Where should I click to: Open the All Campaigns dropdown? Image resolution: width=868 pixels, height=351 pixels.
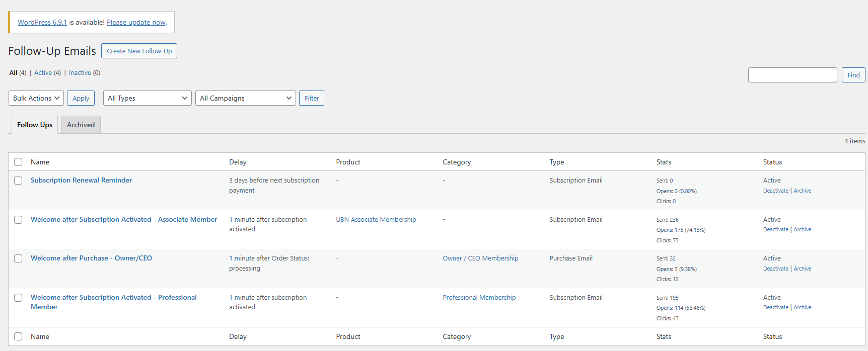tap(246, 98)
